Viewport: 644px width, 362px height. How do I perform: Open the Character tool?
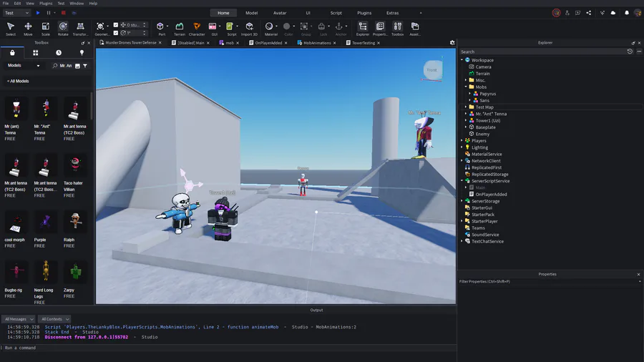pyautogui.click(x=197, y=29)
